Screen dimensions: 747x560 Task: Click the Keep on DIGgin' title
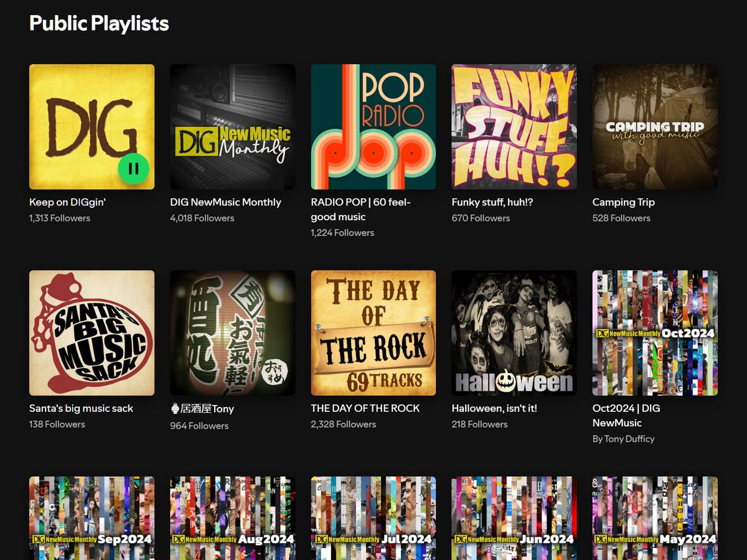(x=68, y=202)
